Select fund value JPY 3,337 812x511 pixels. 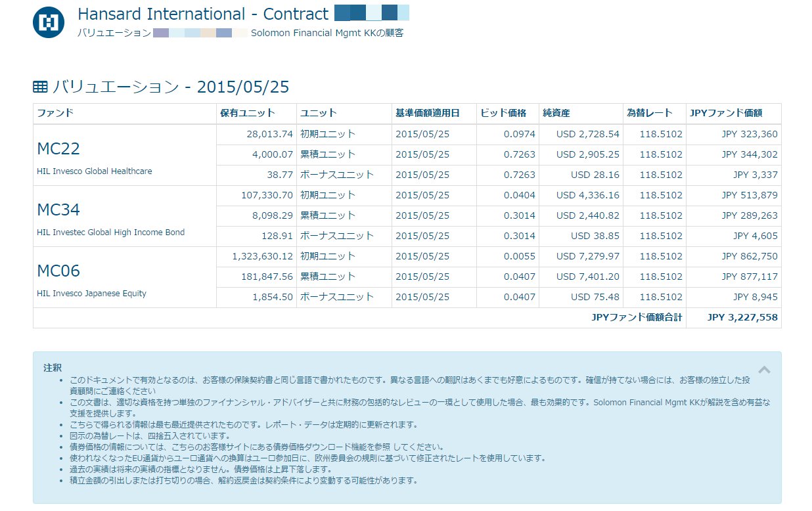coord(756,175)
